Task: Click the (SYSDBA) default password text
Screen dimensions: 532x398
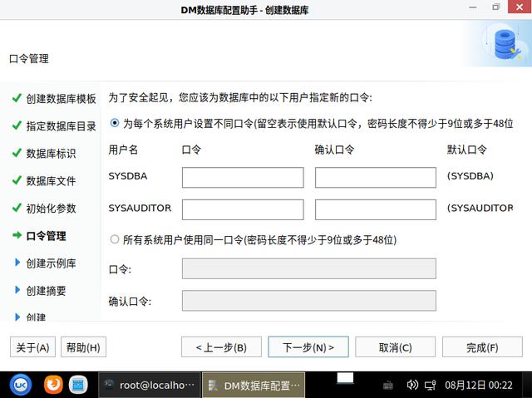Action: coord(470,176)
